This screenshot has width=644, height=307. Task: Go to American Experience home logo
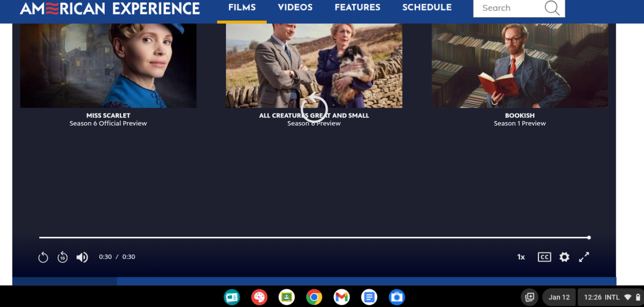tap(110, 9)
